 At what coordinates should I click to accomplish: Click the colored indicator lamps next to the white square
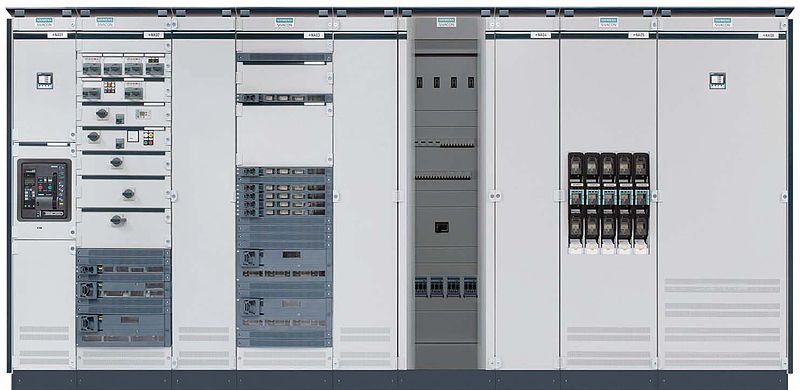[x=148, y=138]
